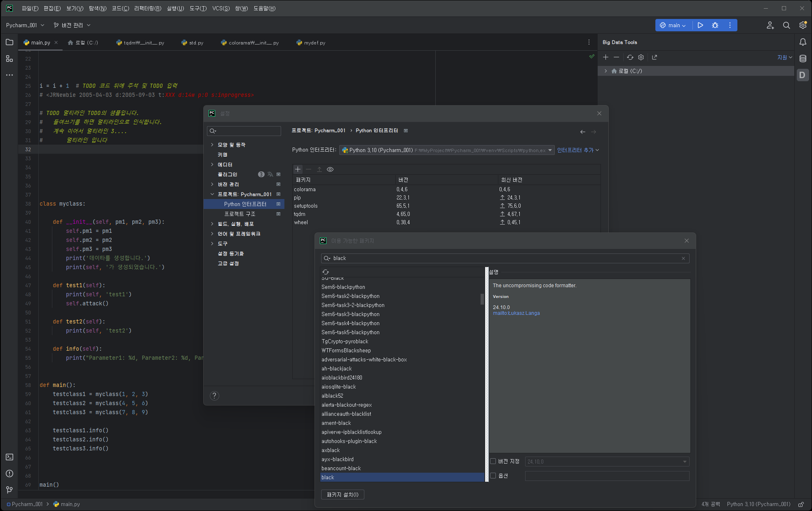Open the package version combo box
This screenshot has height=511, width=812.
[607, 462]
